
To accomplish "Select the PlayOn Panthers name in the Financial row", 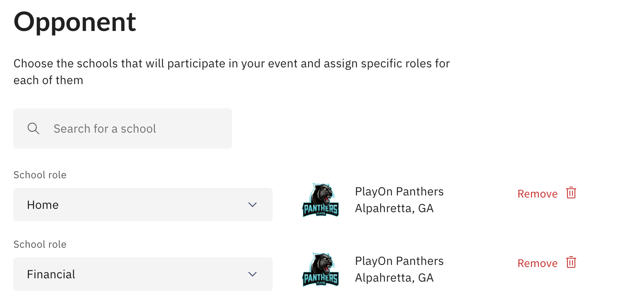I will click(x=399, y=261).
